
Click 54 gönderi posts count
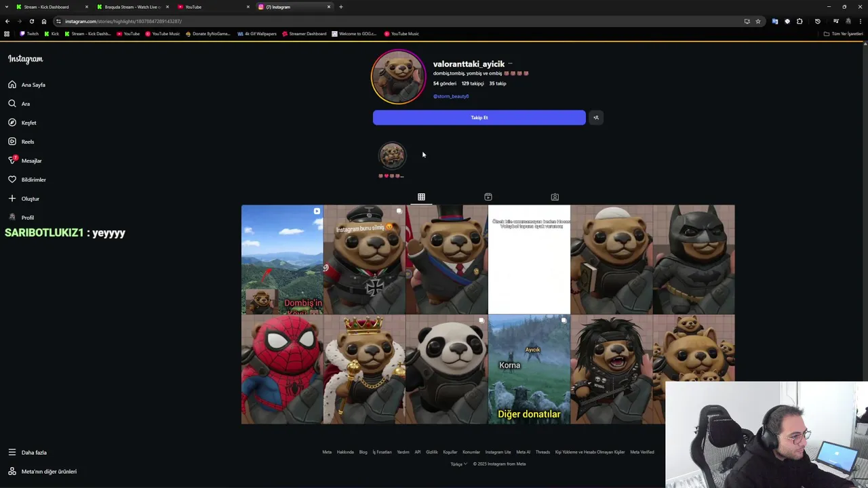point(445,83)
